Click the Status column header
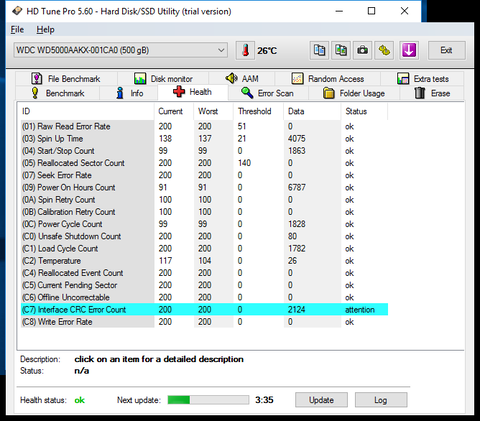 click(364, 111)
